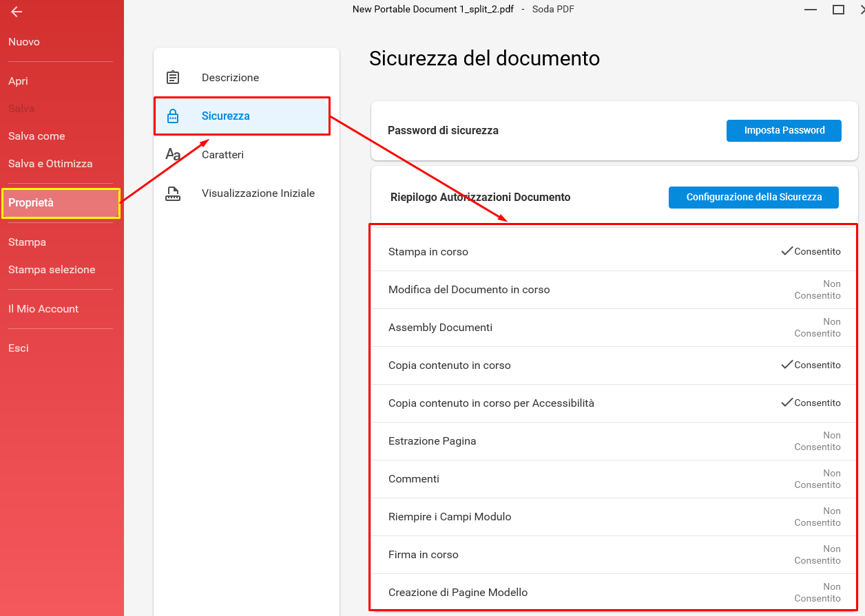Click the Visualizzazione Iniziale icon
865x616 pixels.
coord(173,193)
